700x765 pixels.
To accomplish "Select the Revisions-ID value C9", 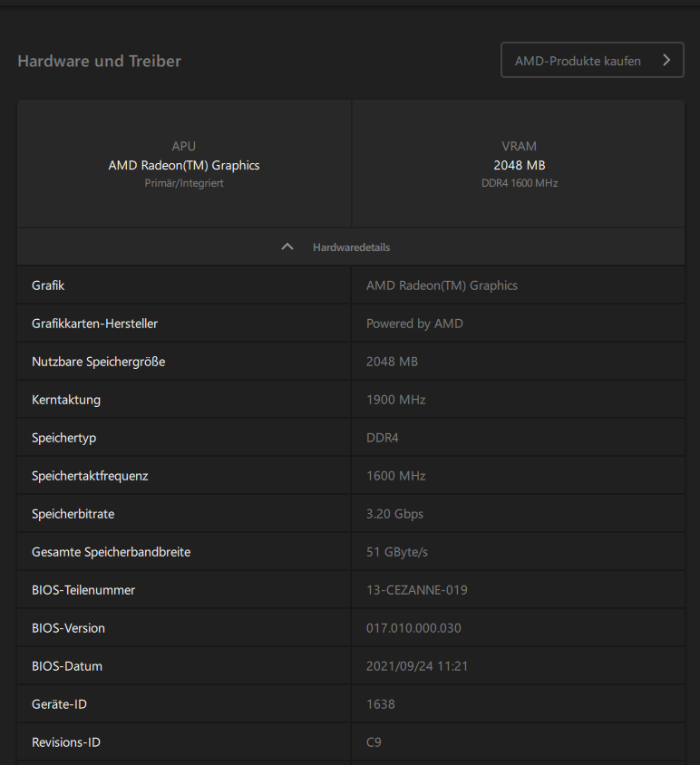I will point(374,742).
